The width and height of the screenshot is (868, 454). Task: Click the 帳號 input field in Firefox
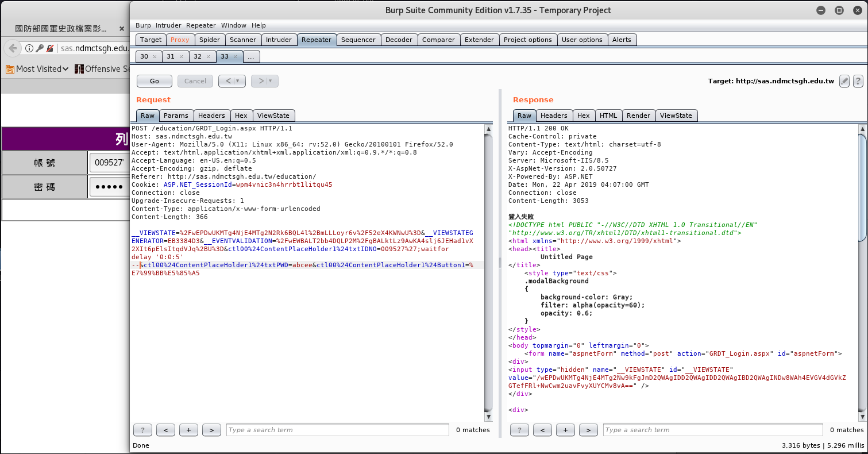pos(109,163)
